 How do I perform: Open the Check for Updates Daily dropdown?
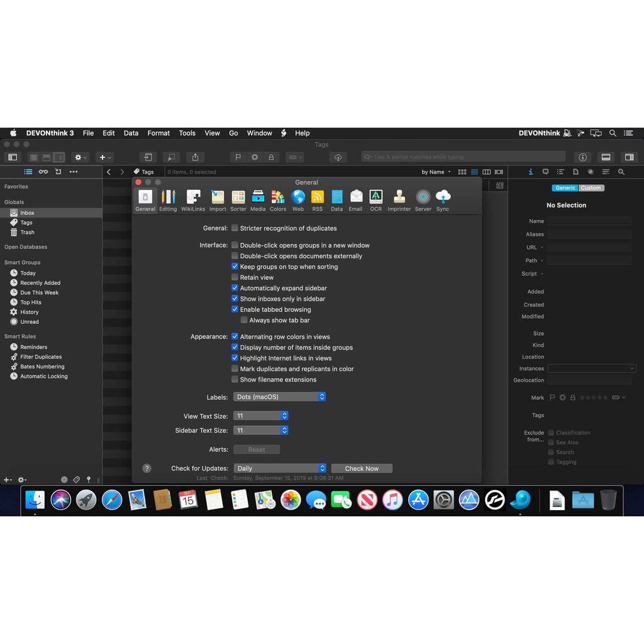(x=280, y=468)
